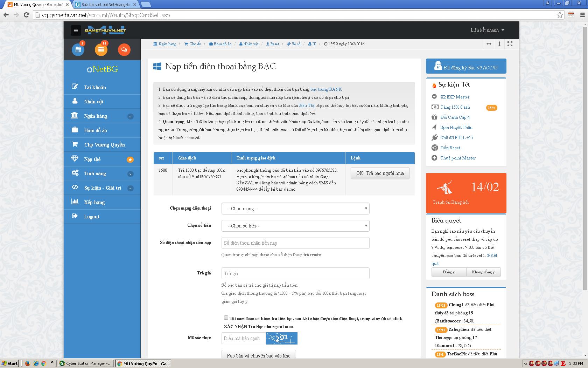Reload the page using the refresh icon
This screenshot has height=368, width=588.
click(x=26, y=15)
